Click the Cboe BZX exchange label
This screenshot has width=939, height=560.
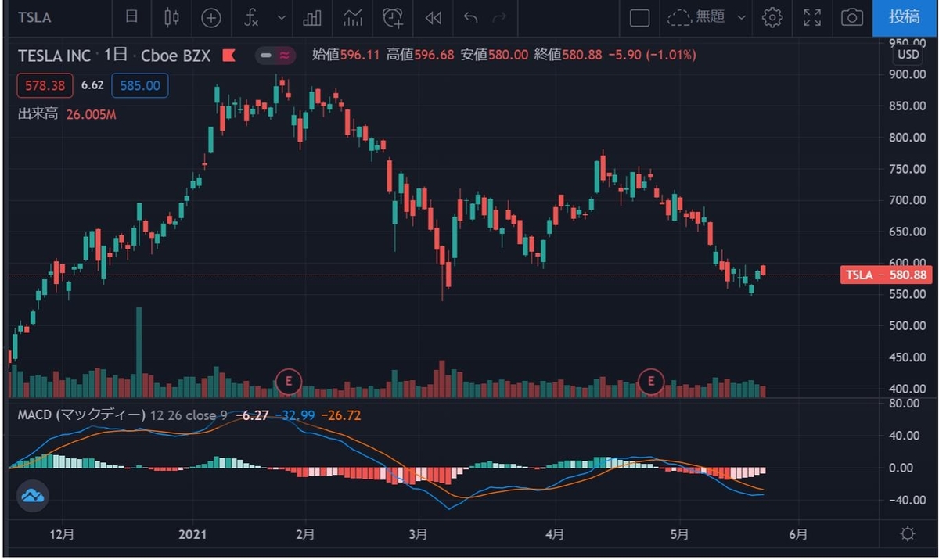pyautogui.click(x=176, y=56)
